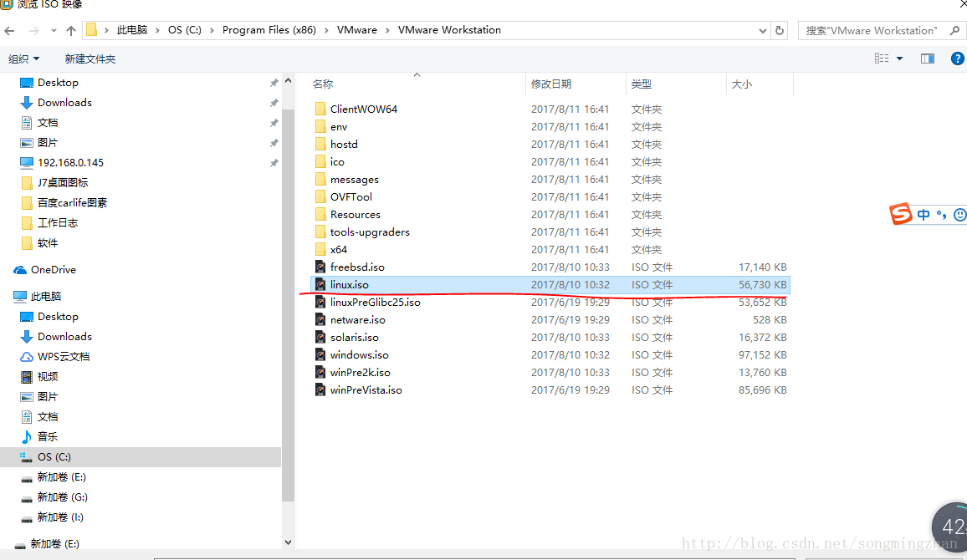This screenshot has height=560, width=967.
Task: Select the ClientWOW64 folder icon
Action: coord(320,109)
